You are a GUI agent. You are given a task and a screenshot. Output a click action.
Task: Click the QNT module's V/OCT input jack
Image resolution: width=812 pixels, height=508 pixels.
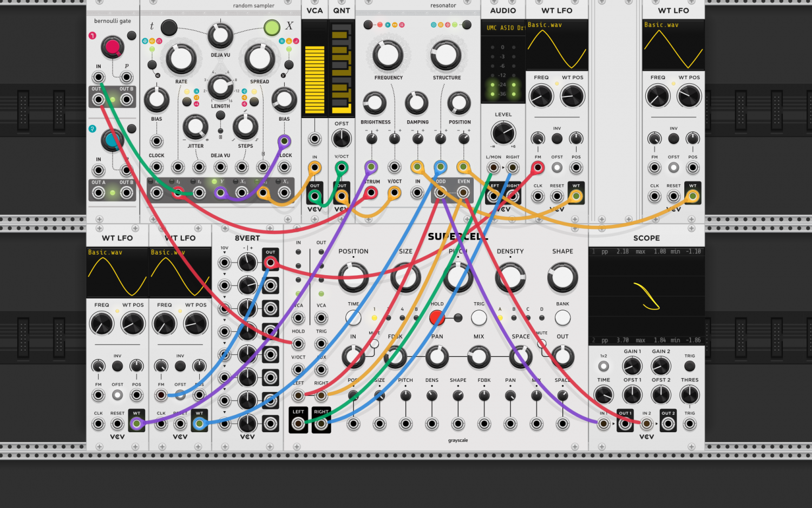[x=342, y=168]
